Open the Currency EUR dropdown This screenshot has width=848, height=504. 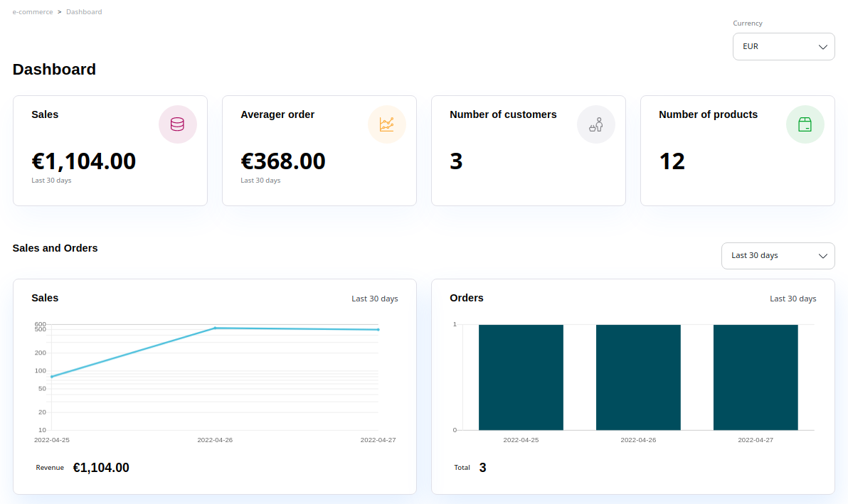783,47
